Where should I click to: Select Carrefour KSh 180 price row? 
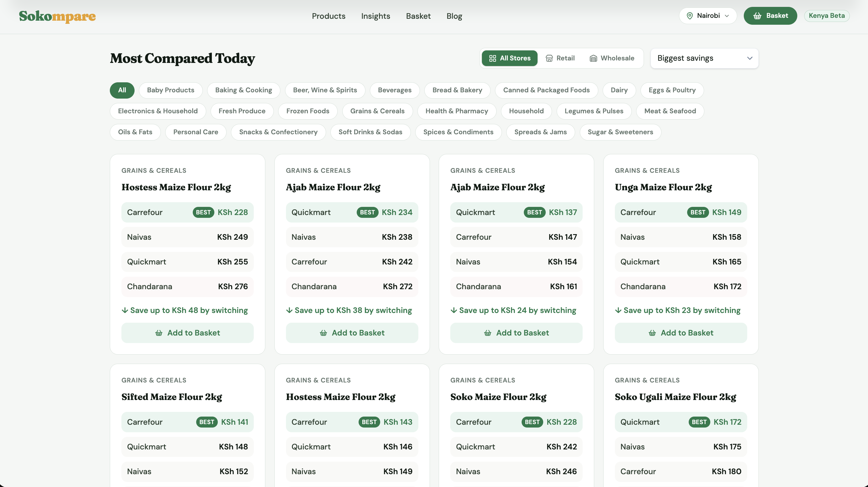click(681, 471)
